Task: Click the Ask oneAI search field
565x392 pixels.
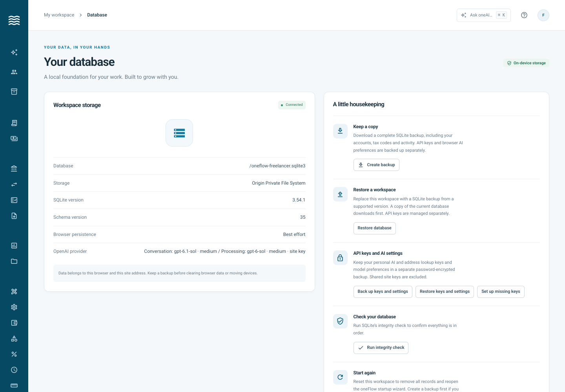Action: click(x=484, y=15)
